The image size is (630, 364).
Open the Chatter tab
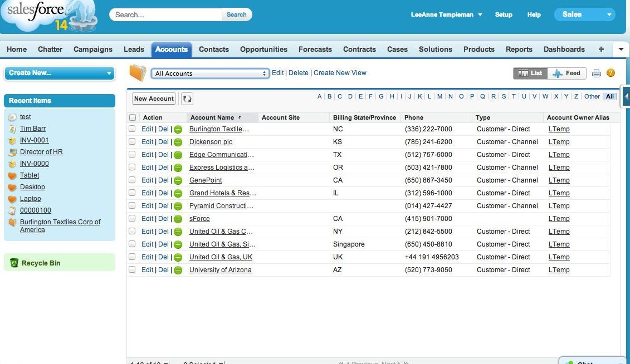tap(50, 50)
